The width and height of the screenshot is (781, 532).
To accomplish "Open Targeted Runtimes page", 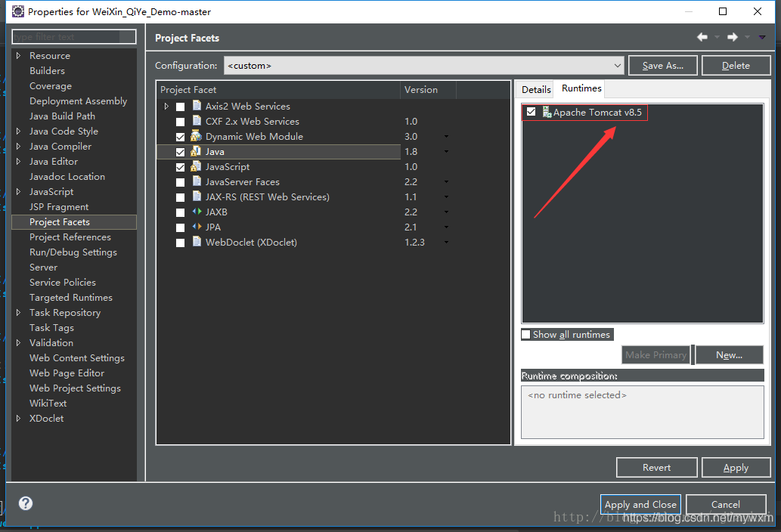I will 71,297.
